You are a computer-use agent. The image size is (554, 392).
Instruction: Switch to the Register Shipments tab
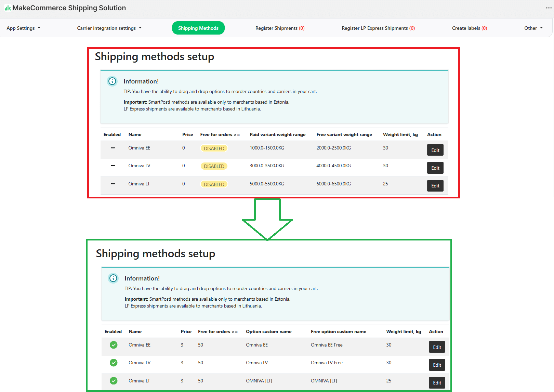(x=280, y=28)
